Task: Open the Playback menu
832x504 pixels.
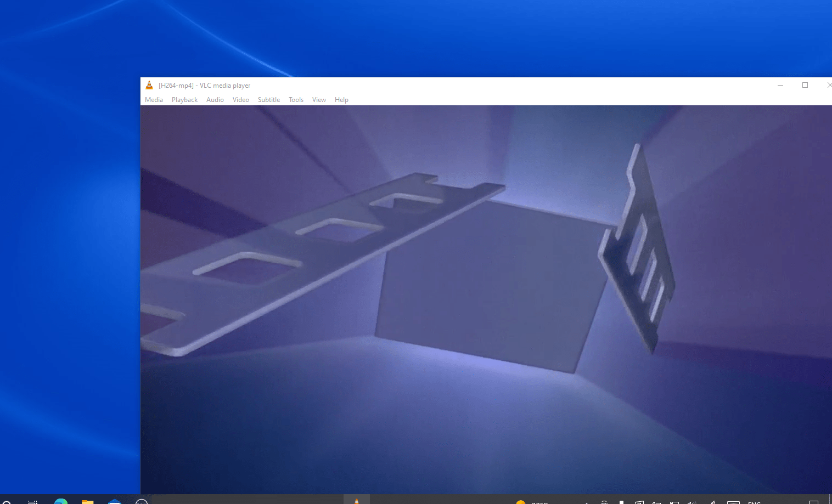Action: [x=184, y=99]
